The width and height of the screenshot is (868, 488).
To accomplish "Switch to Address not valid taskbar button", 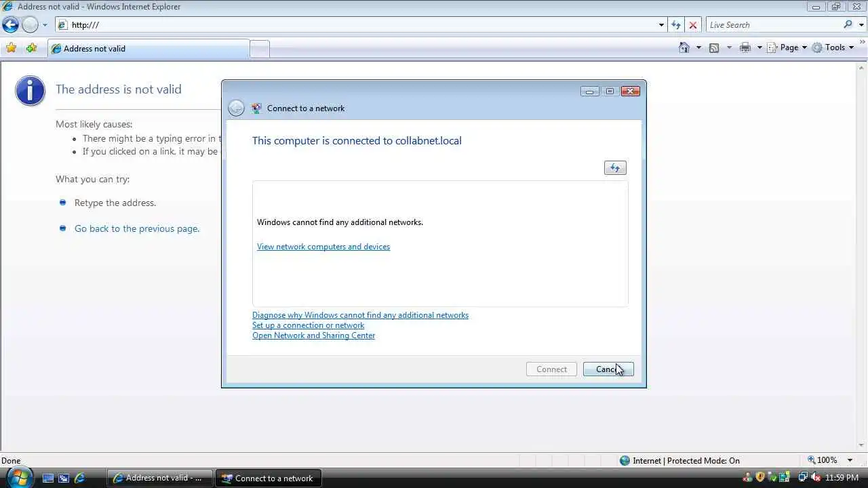I will click(x=160, y=478).
